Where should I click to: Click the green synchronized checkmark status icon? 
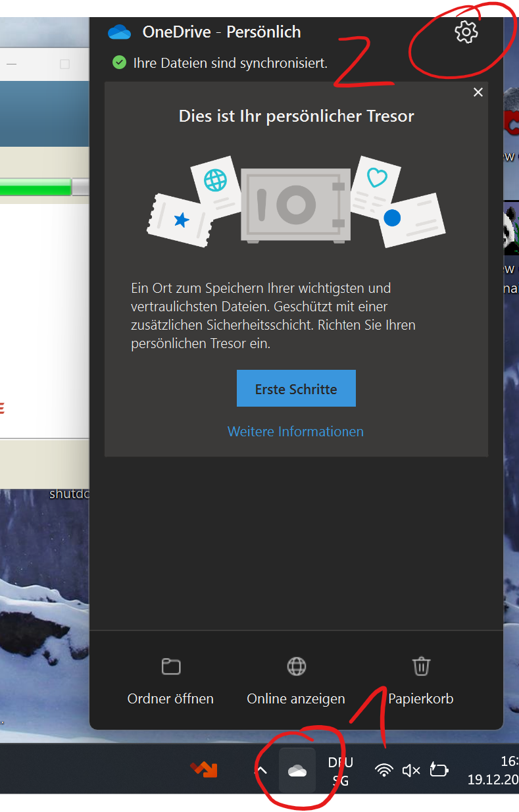119,63
